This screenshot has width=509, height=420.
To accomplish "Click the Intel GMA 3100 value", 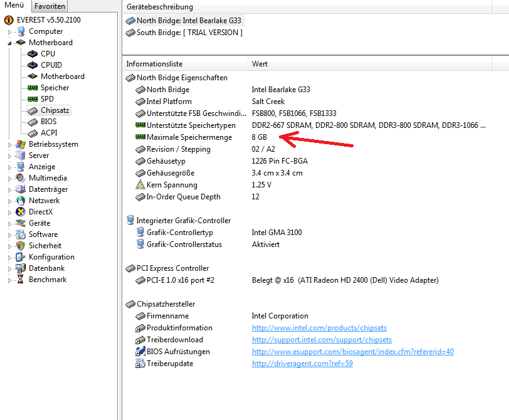I will coord(276,233).
